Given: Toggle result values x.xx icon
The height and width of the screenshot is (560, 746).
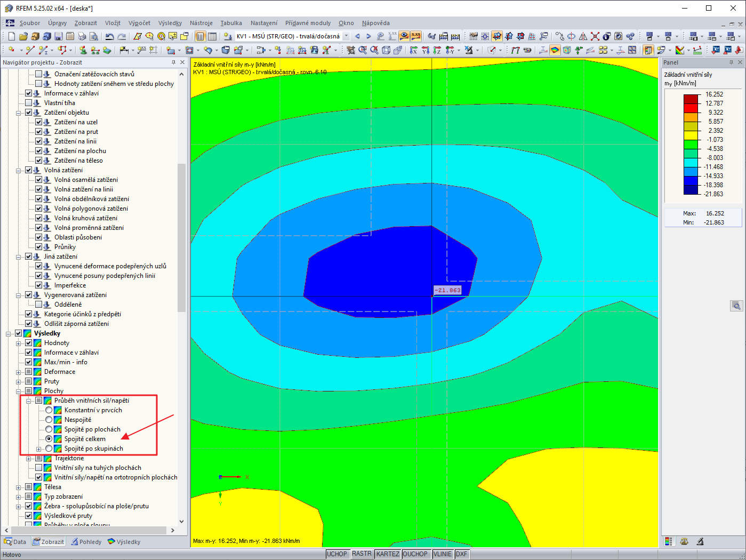Looking at the screenshot, I should pyautogui.click(x=416, y=36).
